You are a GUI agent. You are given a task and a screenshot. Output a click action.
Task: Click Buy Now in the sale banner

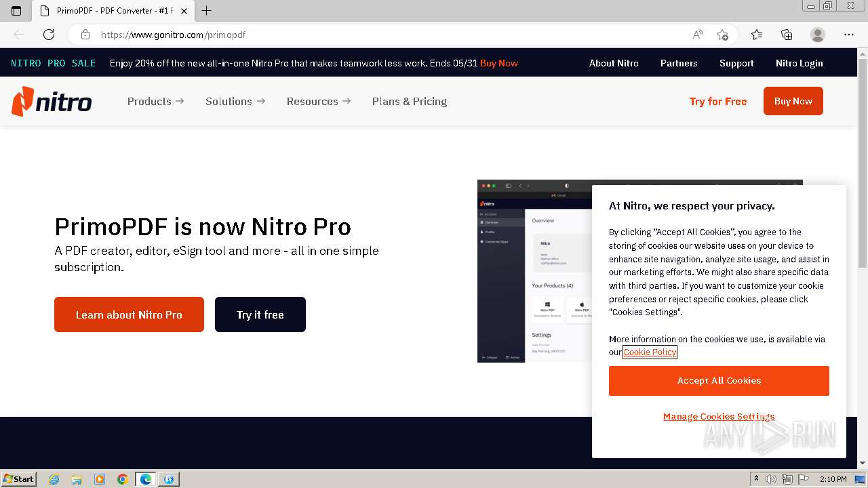point(499,63)
